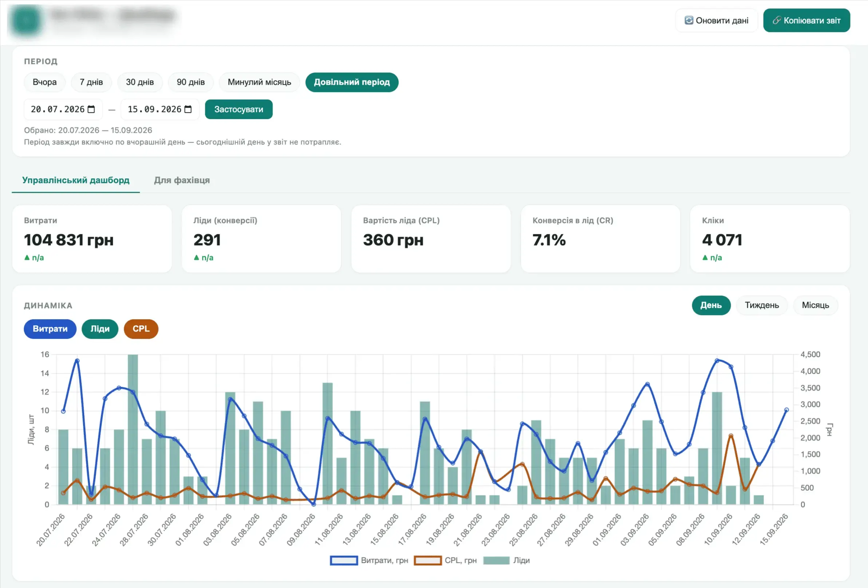Select the Минулий місяць period
This screenshot has width=868, height=588.
tap(259, 82)
